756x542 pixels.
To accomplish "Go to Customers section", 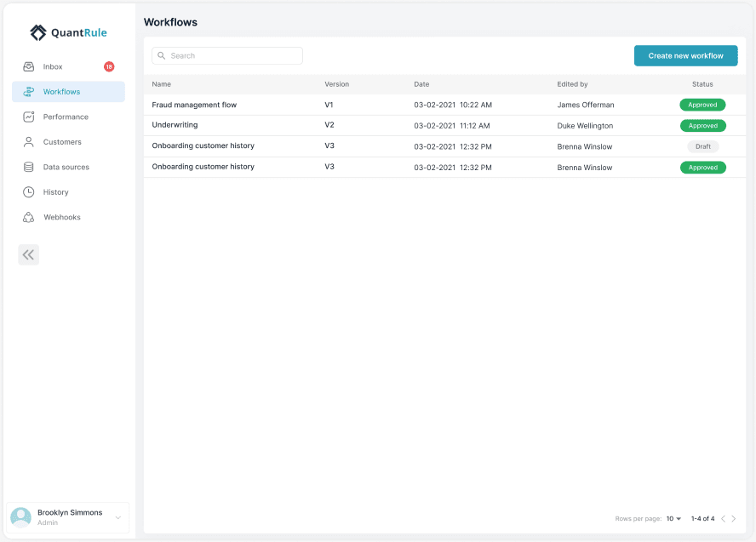I will click(68, 141).
